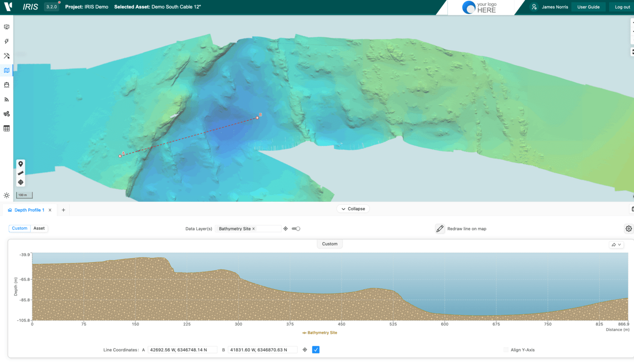Edit the point A coordinates field
This screenshot has width=634, height=364.
click(x=183, y=350)
